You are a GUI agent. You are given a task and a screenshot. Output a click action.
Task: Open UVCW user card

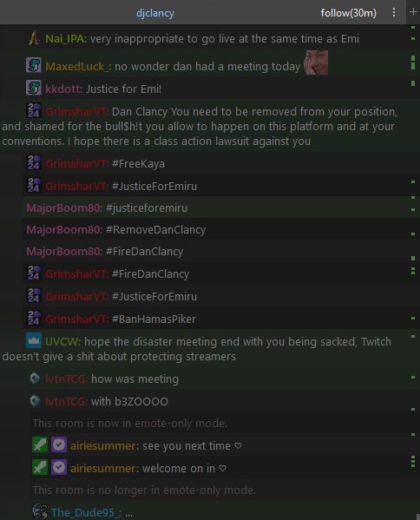point(62,341)
